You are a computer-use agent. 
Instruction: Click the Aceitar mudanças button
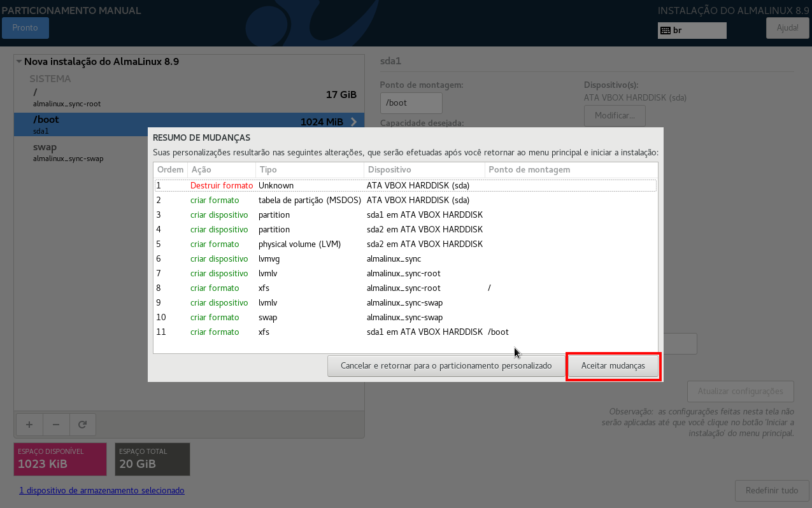(613, 366)
